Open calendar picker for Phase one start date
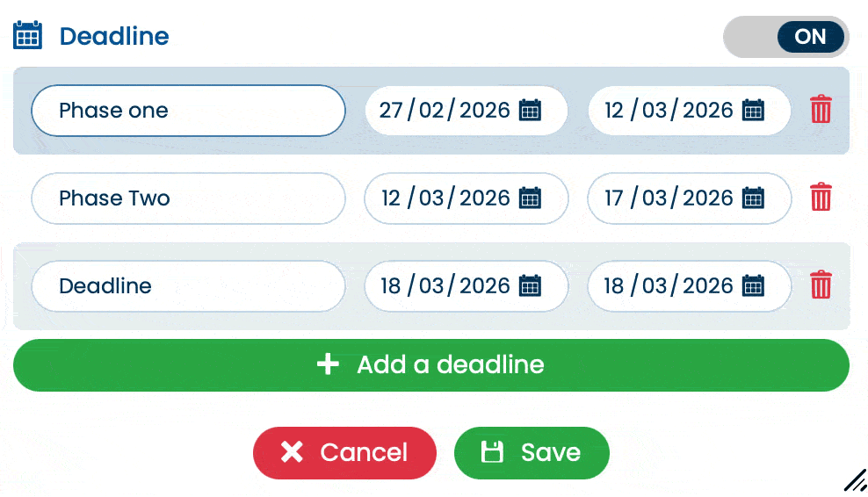Screen dimensions: 868x497 (530, 111)
